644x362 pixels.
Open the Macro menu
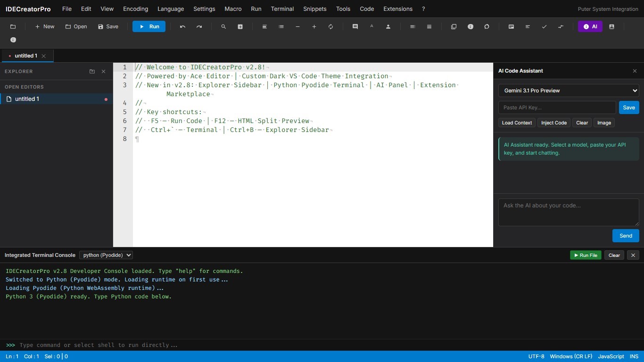tap(233, 9)
